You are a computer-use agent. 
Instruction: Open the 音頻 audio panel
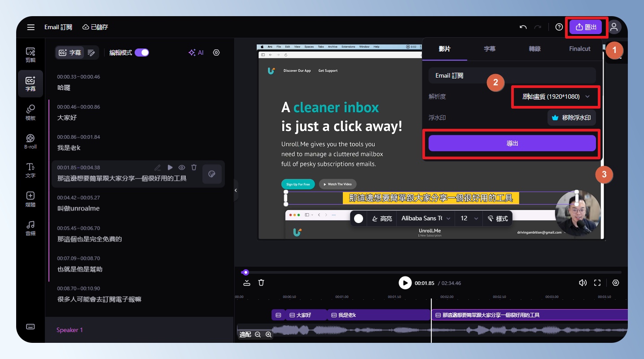31,228
